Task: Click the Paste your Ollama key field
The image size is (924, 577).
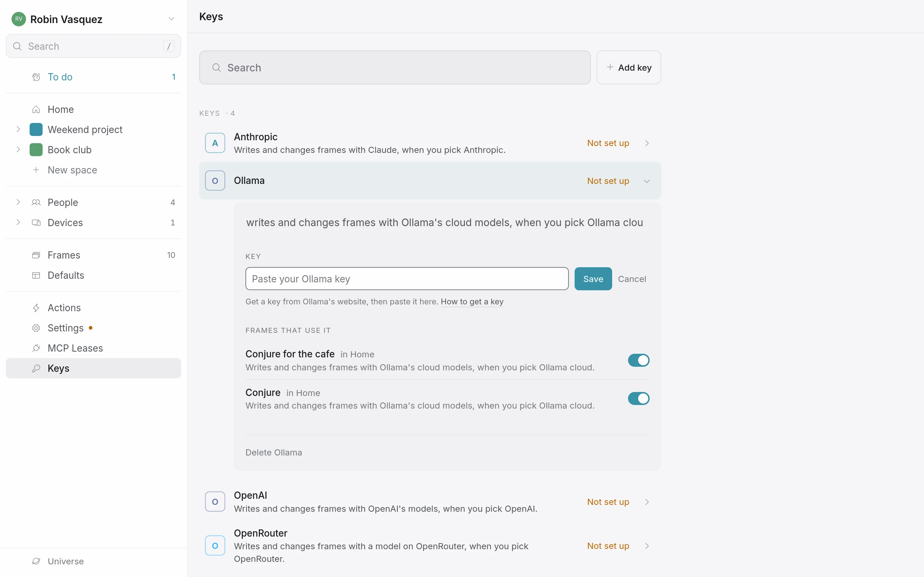Action: point(407,278)
